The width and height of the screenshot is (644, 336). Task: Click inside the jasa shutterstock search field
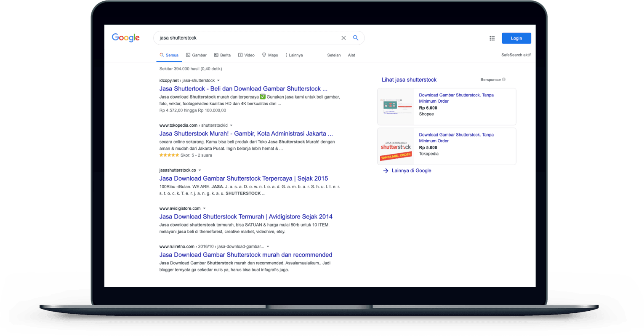(x=244, y=38)
